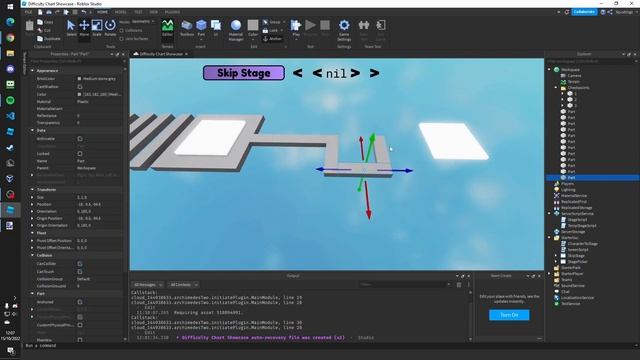Click the Undo arrow in quick access bar
Image resolution: width=640 pixels, height=360 pixels.
point(84,12)
